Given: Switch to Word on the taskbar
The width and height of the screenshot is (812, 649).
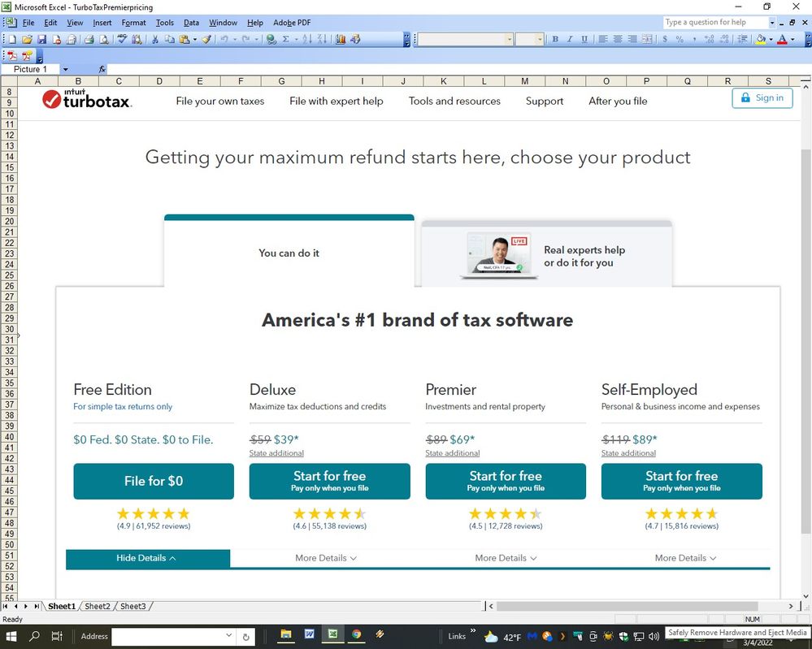Looking at the screenshot, I should pos(310,634).
